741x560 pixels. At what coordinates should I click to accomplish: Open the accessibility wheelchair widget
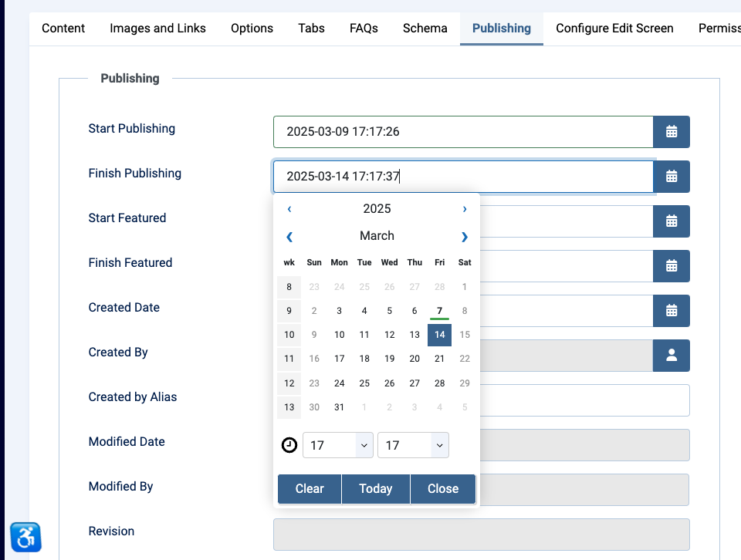(x=25, y=537)
